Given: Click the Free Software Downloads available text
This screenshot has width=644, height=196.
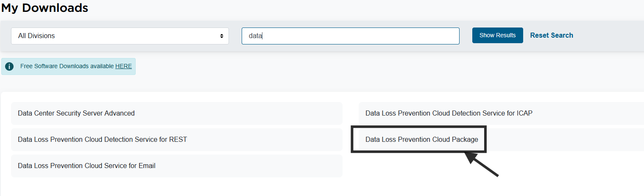Looking at the screenshot, I should [67, 66].
